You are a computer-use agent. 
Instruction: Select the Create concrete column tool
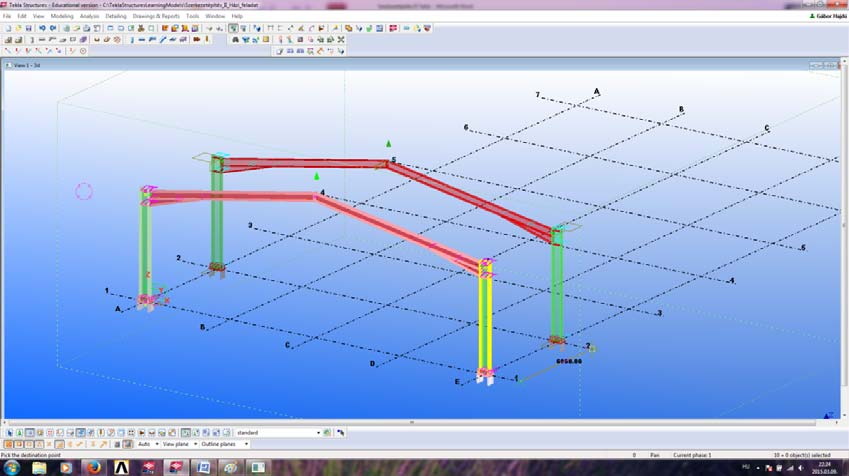[x=32, y=40]
